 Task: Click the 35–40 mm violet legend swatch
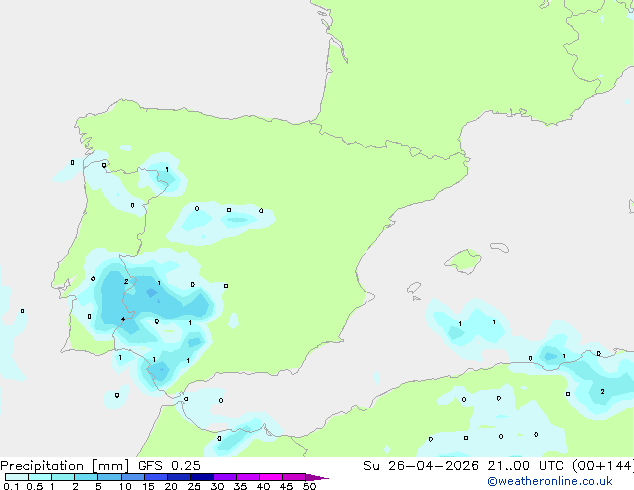point(248,477)
